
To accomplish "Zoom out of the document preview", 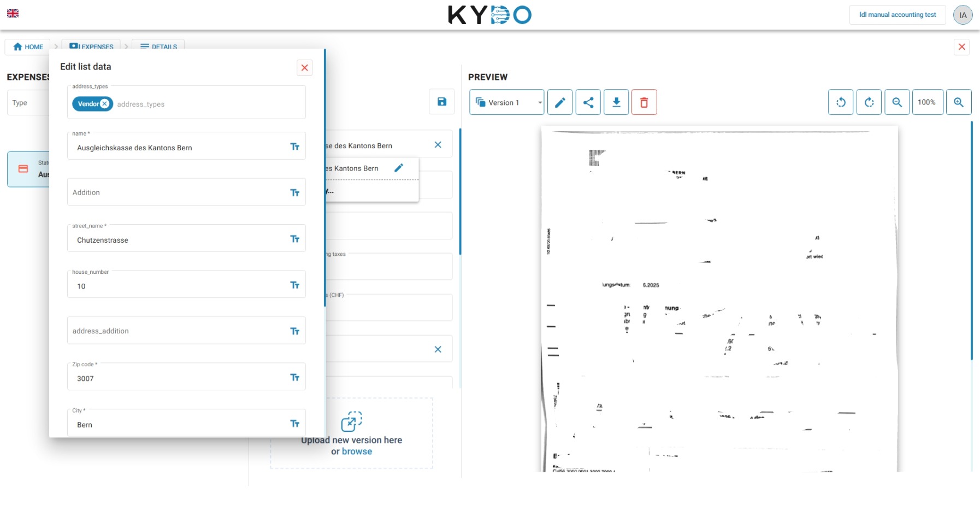I will [x=897, y=102].
